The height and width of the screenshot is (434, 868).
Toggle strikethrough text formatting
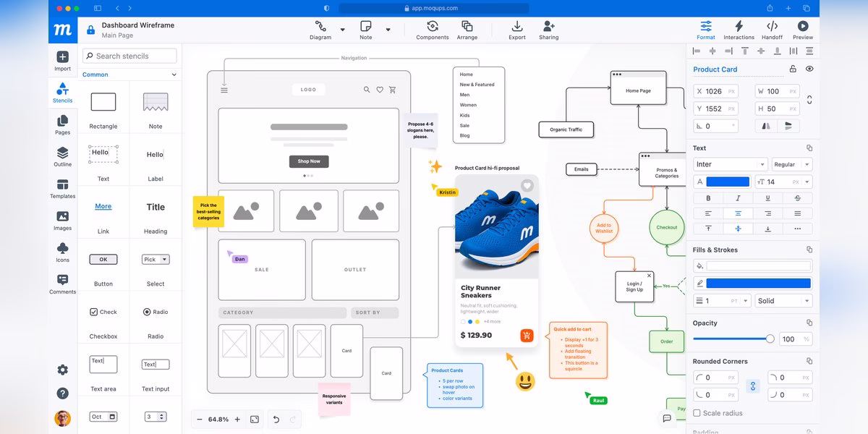coord(797,198)
